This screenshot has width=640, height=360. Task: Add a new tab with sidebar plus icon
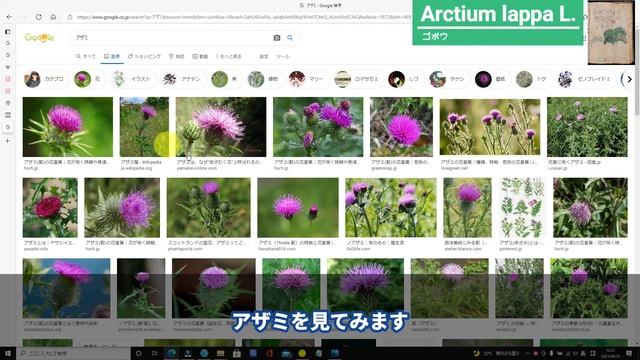[7, 140]
